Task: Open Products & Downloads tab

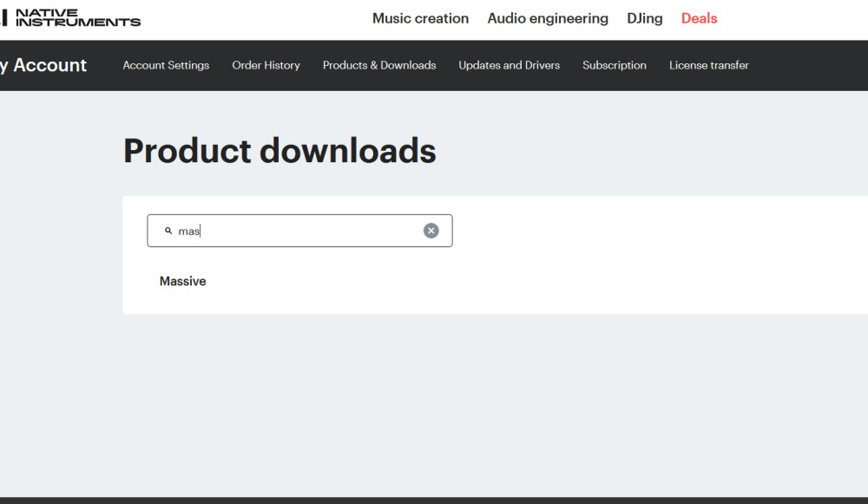Action: [379, 65]
